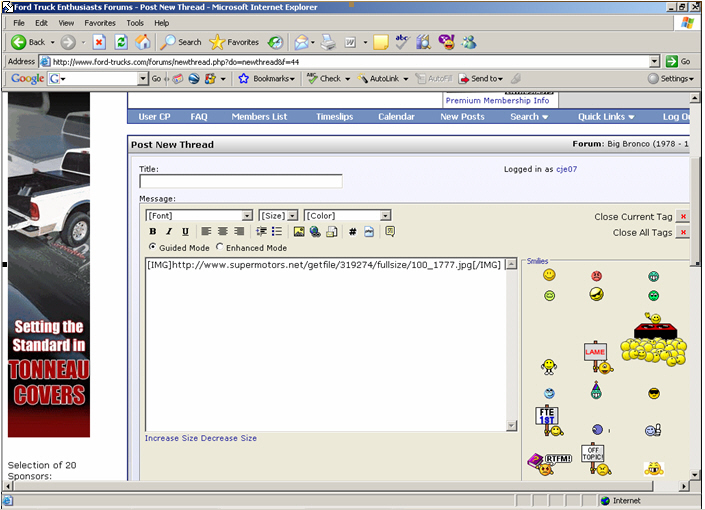
Task: Open the Help menu
Action: tap(161, 23)
